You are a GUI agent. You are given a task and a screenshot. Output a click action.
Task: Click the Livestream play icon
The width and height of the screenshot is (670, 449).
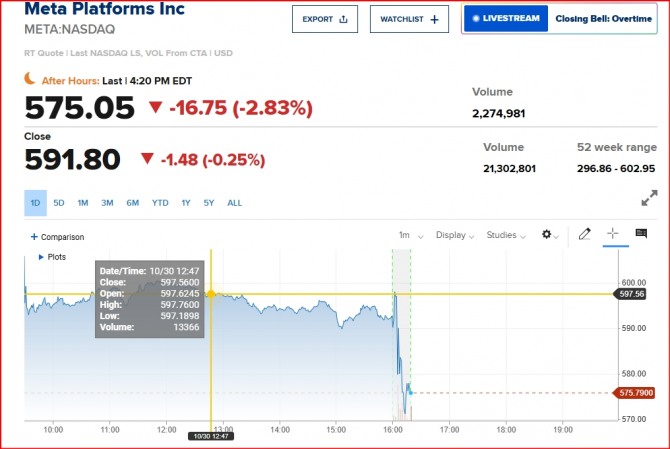click(x=475, y=18)
